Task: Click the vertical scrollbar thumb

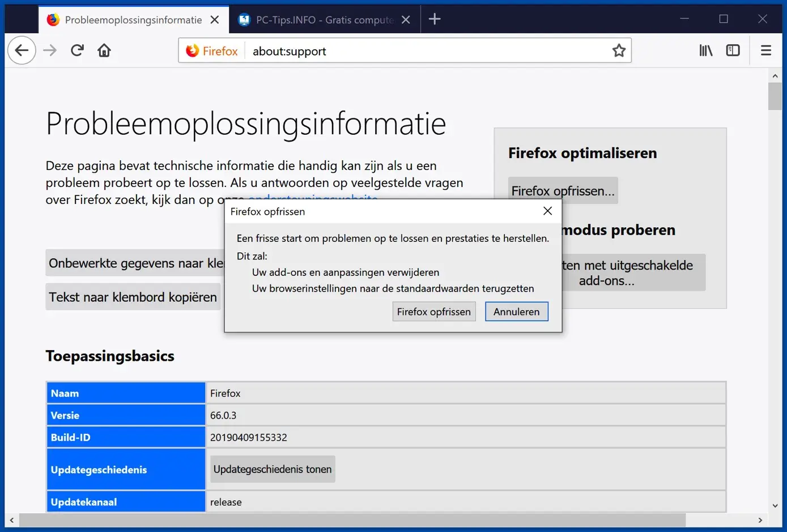Action: [775, 96]
